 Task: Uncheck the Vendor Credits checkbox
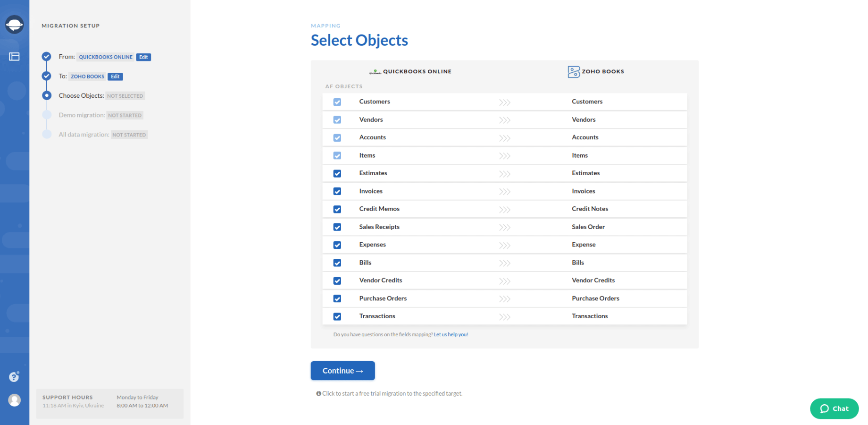pyautogui.click(x=337, y=280)
